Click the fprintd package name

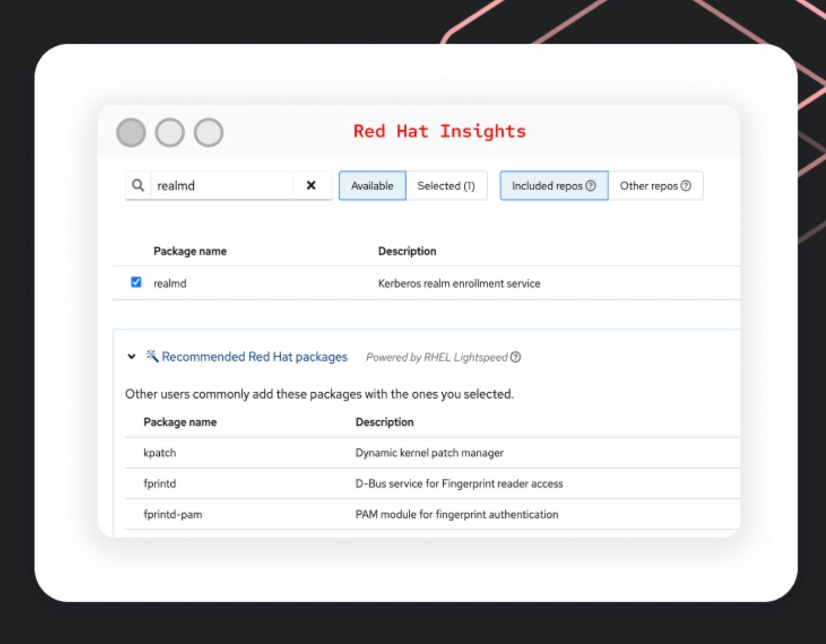click(160, 484)
